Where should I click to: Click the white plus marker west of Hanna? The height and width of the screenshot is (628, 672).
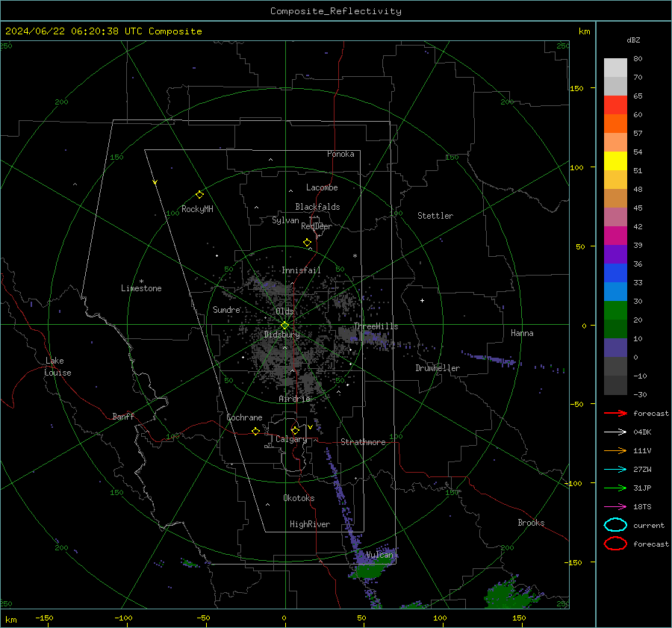click(422, 300)
